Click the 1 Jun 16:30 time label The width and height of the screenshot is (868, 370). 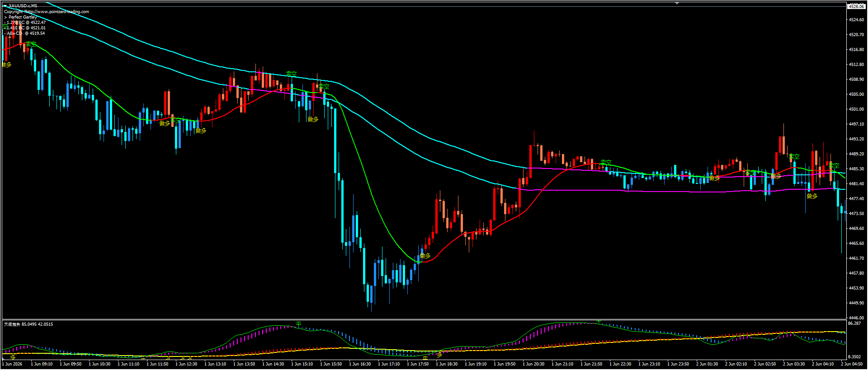360,364
